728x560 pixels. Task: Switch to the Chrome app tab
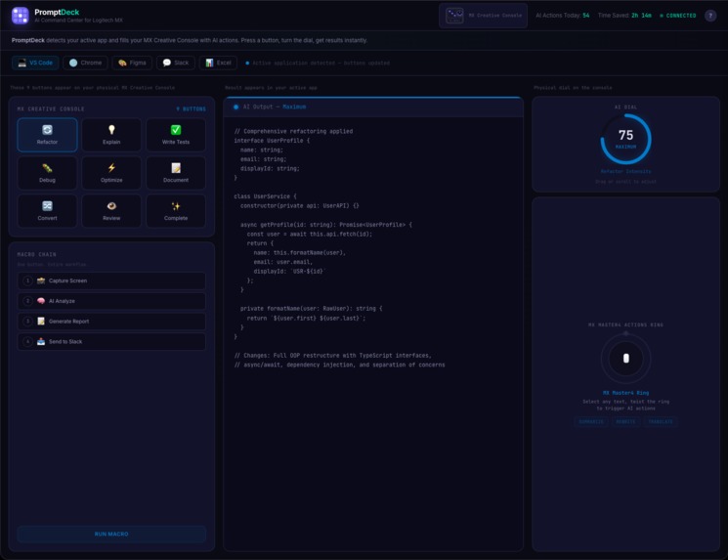[x=85, y=63]
